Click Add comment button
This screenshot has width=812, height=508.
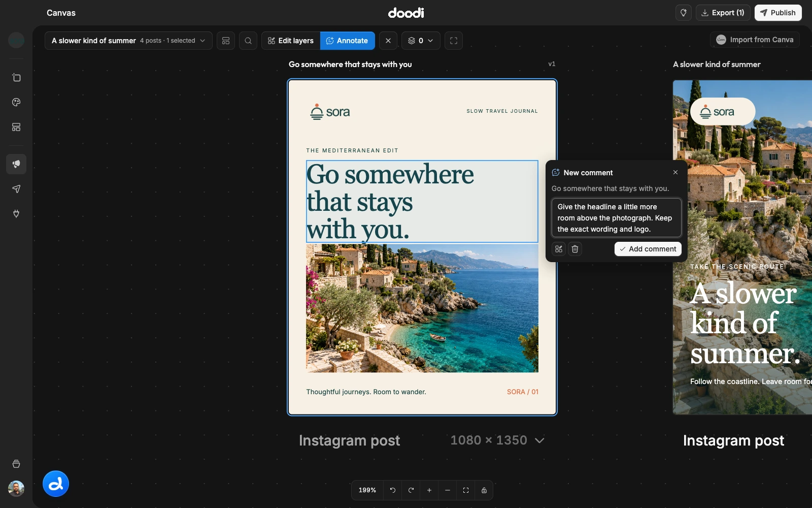pos(648,249)
